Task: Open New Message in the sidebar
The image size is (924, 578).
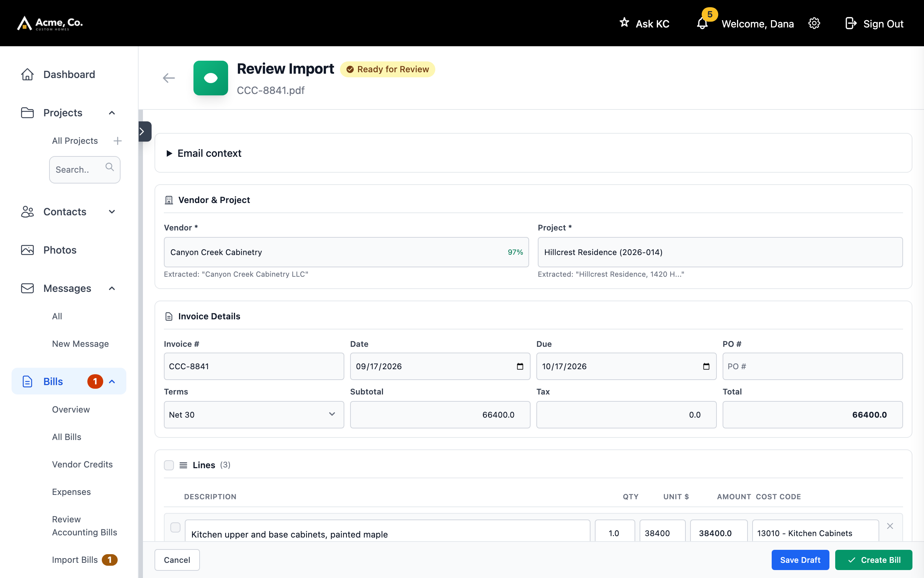Action: coord(80,344)
